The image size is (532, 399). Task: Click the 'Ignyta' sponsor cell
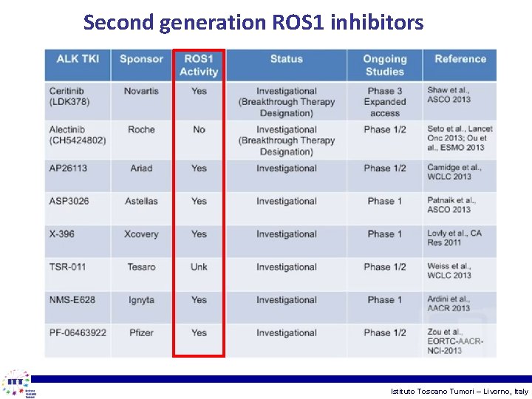(141, 307)
